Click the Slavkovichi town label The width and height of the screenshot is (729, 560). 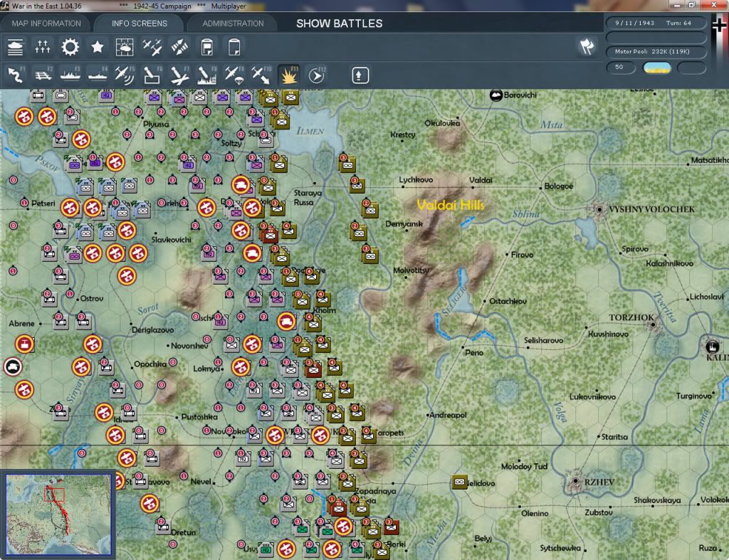[x=171, y=240]
